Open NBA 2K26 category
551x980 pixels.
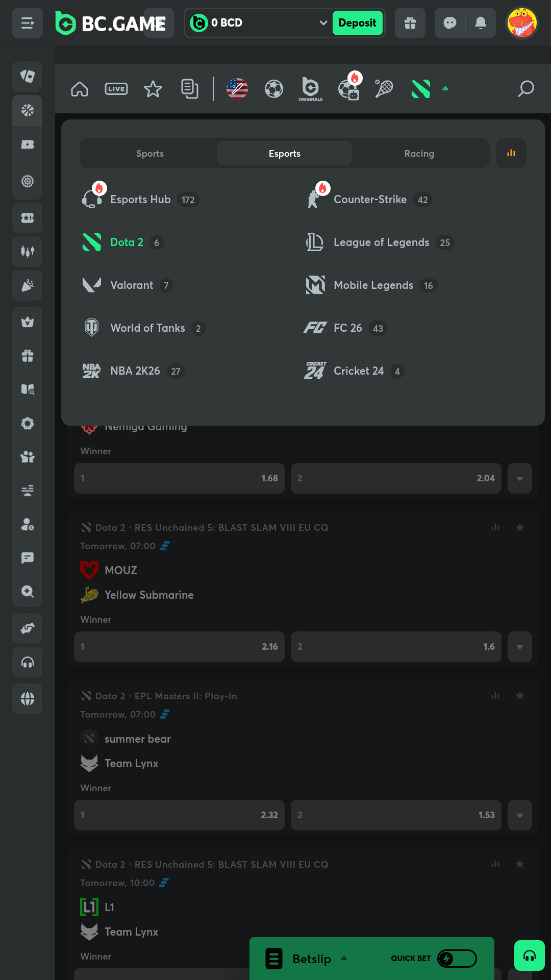[133, 371]
